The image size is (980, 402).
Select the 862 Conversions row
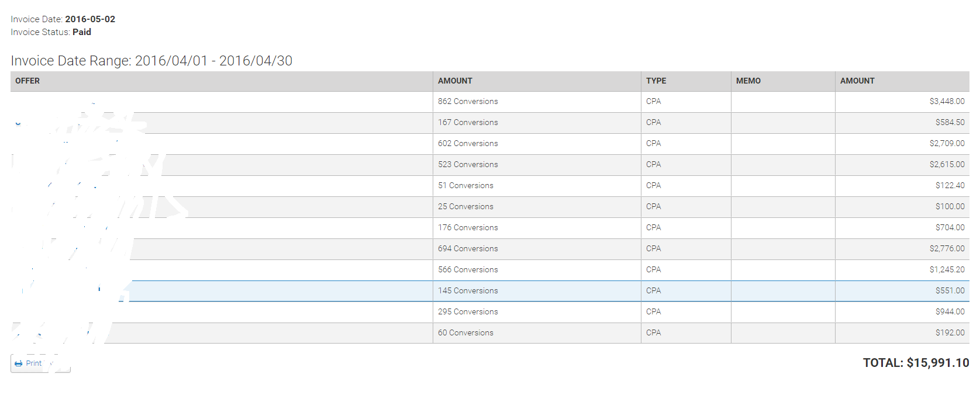[468, 102]
